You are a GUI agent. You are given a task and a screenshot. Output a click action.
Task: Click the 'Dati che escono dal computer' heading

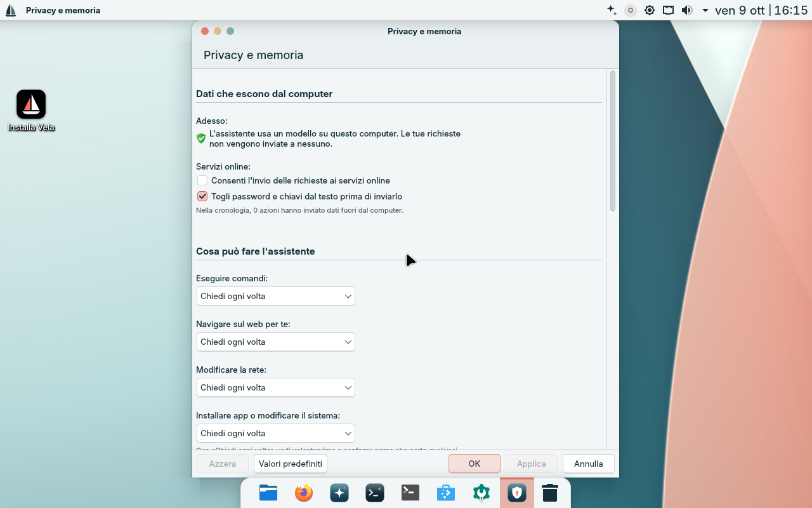265,94
